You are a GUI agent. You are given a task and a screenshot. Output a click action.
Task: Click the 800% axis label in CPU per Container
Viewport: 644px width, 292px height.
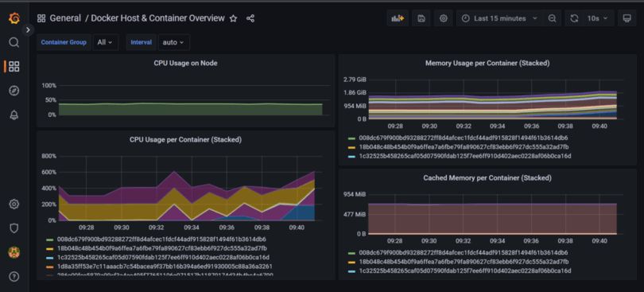48,156
